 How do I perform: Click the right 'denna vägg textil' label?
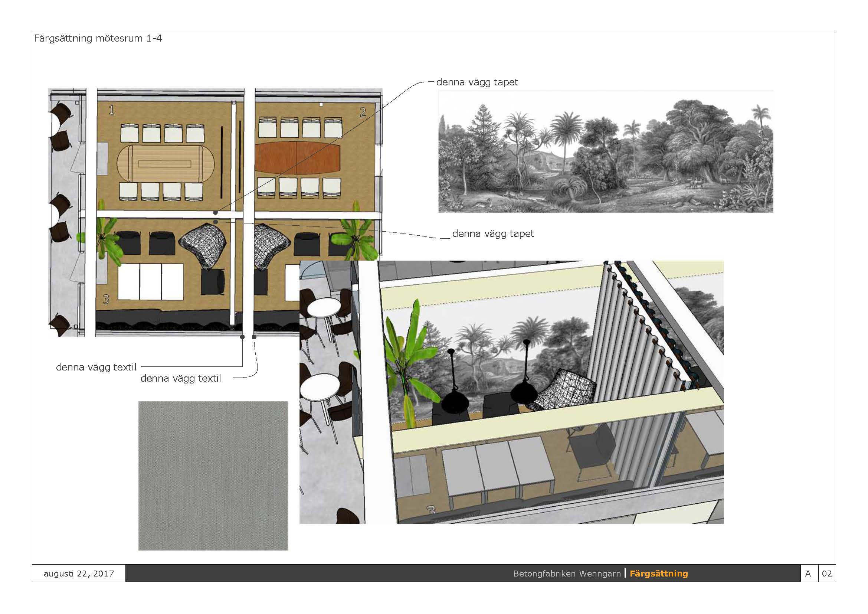tap(181, 378)
